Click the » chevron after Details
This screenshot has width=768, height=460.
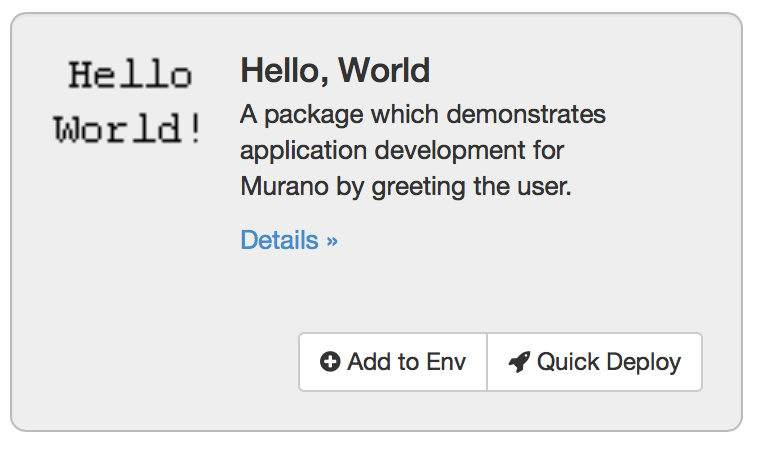[332, 241]
